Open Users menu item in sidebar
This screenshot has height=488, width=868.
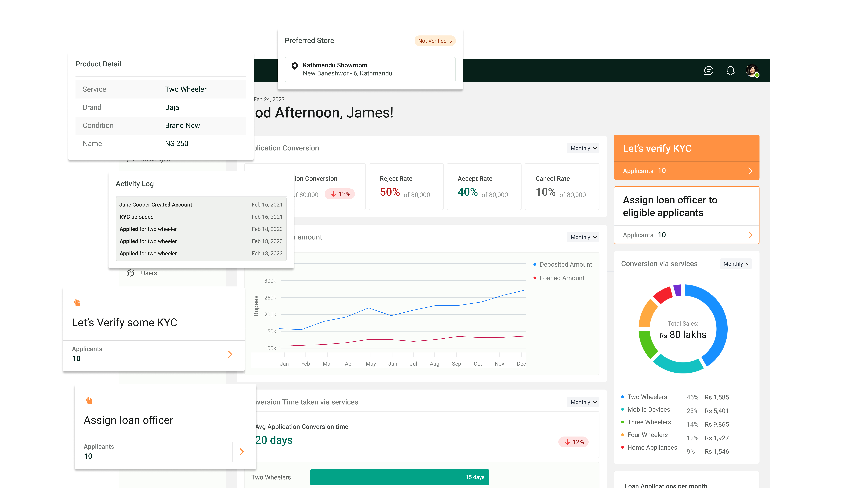pos(149,273)
